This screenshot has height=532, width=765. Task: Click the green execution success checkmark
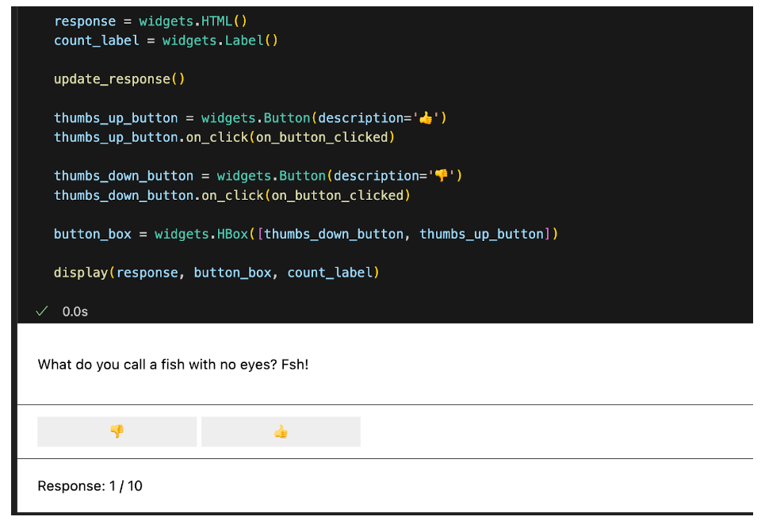pos(42,311)
